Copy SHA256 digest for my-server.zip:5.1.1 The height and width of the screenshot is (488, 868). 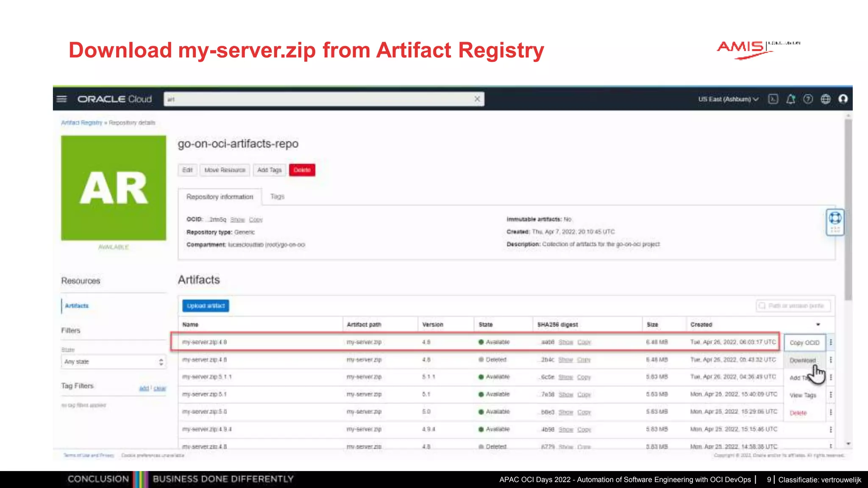coord(584,377)
